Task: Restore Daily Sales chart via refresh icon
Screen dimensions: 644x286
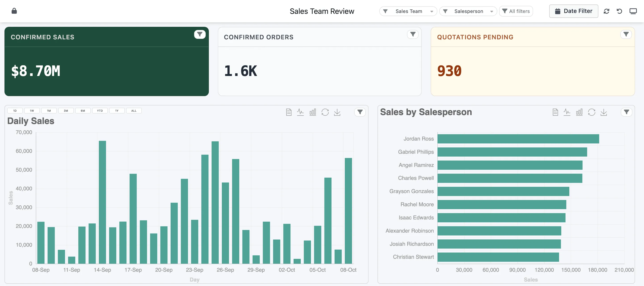Action: [x=325, y=112]
